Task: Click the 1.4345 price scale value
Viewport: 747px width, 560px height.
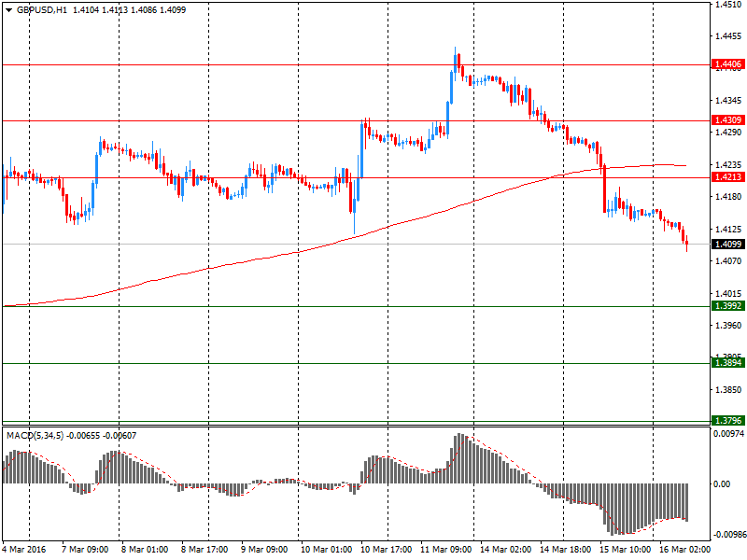Action: [x=728, y=101]
